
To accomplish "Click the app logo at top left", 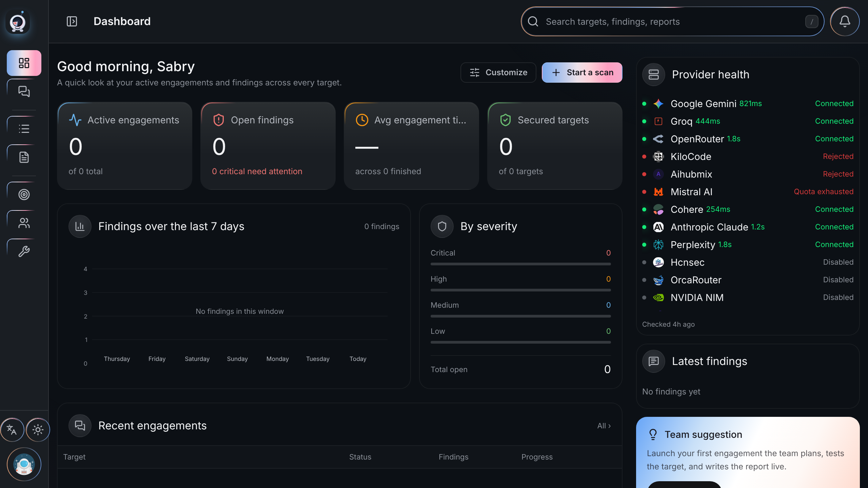I will [x=18, y=22].
